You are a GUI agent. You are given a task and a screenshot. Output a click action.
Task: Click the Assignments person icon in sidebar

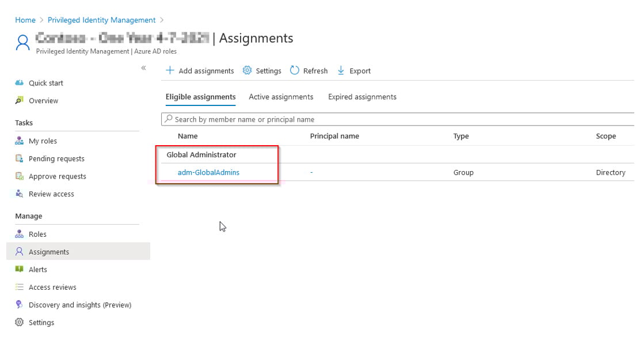20,252
